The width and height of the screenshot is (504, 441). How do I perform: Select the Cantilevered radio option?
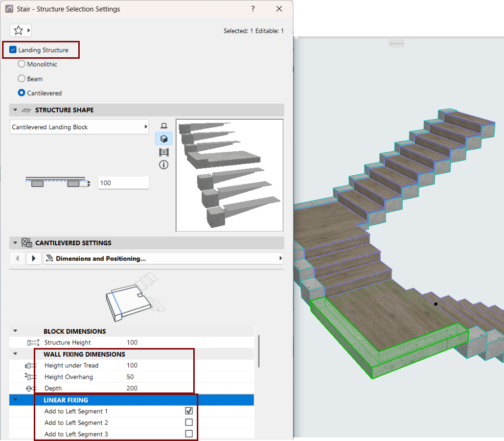click(x=21, y=93)
